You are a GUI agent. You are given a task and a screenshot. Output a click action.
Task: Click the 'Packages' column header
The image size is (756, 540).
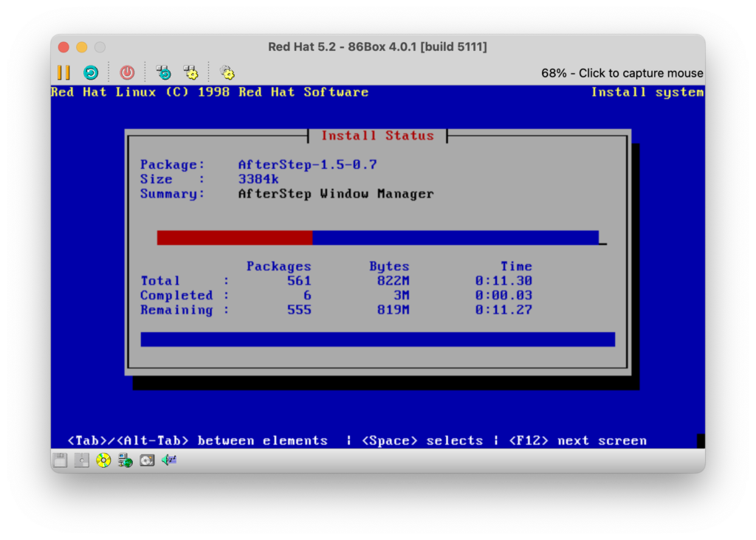[x=278, y=266]
